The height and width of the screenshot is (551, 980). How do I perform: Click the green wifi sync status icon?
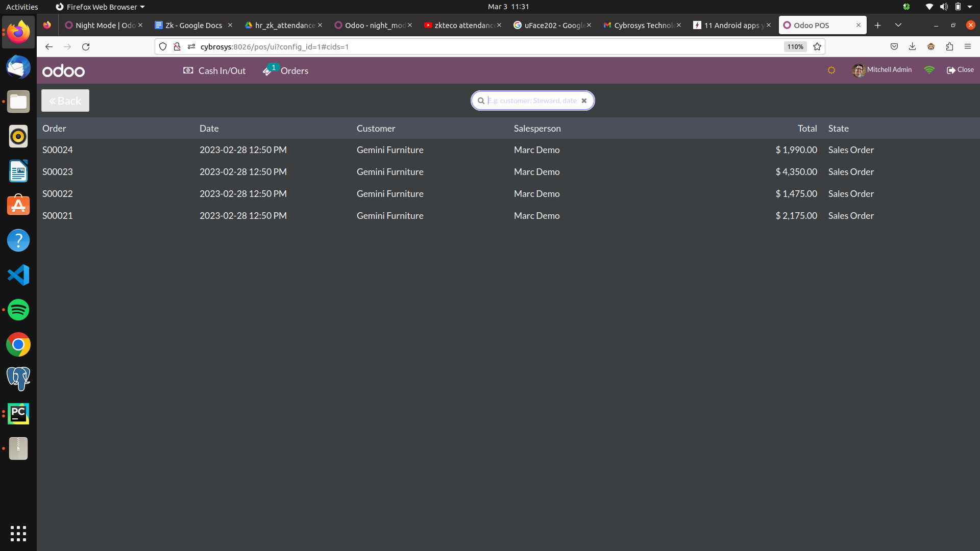point(929,70)
